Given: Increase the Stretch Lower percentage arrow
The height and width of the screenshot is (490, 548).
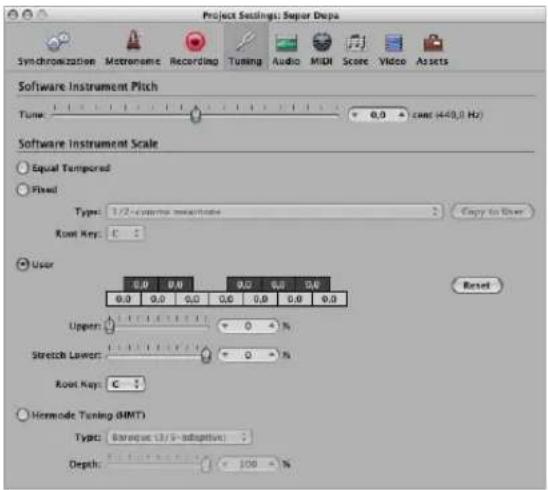Looking at the screenshot, I should coord(272,355).
